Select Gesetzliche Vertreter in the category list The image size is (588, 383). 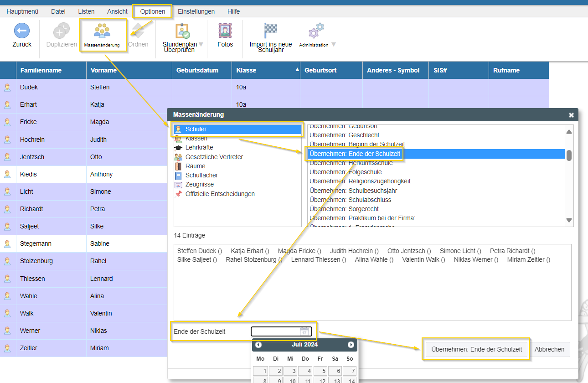(x=214, y=157)
